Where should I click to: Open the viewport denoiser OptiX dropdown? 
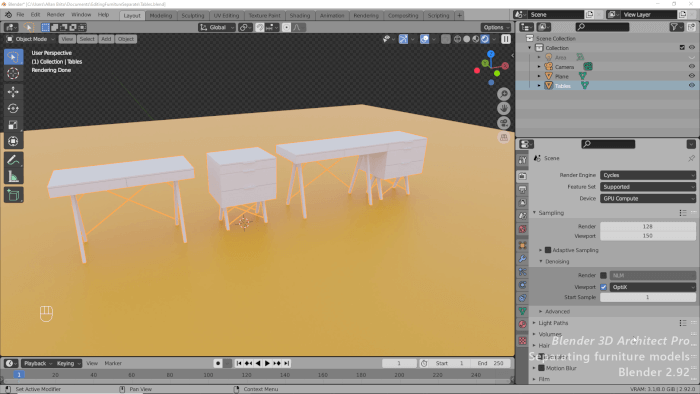[x=653, y=287]
